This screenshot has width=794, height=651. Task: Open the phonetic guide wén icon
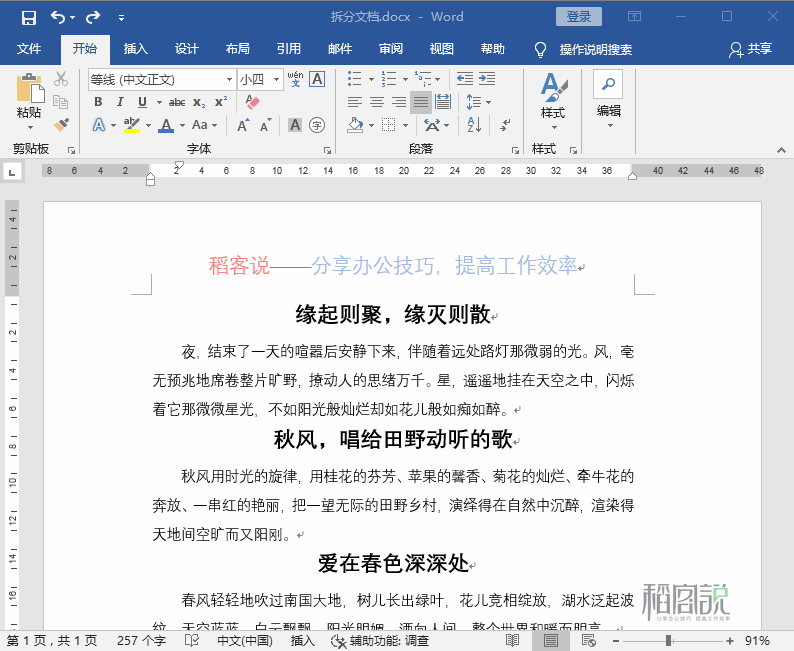click(296, 79)
